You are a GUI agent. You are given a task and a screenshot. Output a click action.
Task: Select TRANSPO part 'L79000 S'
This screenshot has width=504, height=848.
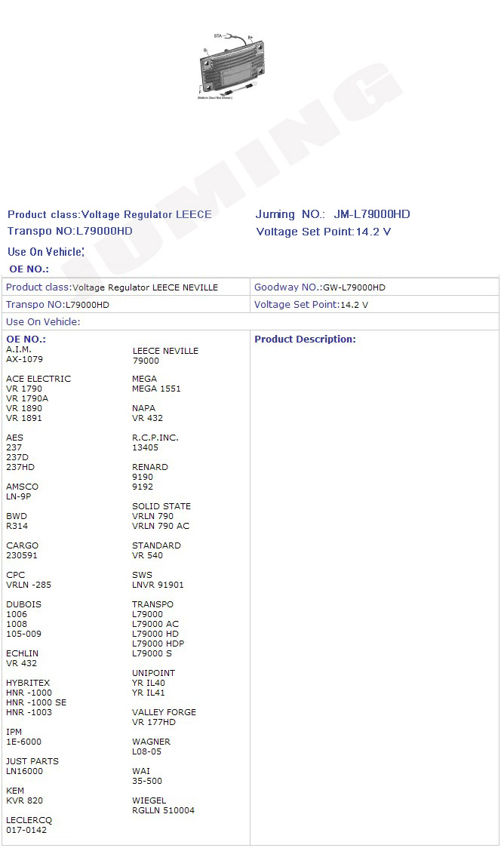point(152,653)
